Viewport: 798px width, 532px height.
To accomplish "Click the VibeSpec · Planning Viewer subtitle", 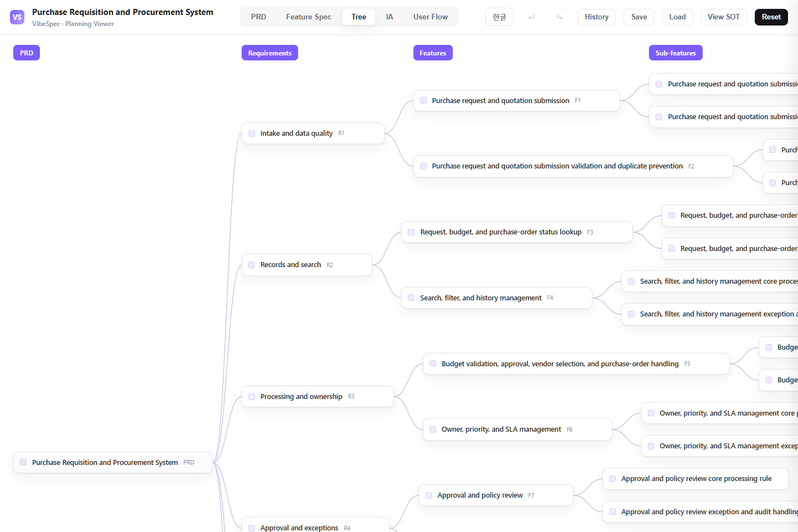I will [x=73, y=24].
